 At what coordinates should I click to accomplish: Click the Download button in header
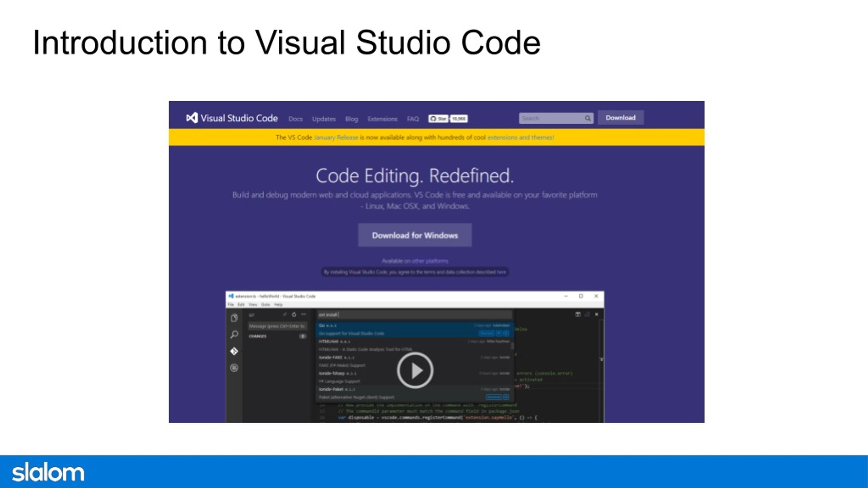620,118
